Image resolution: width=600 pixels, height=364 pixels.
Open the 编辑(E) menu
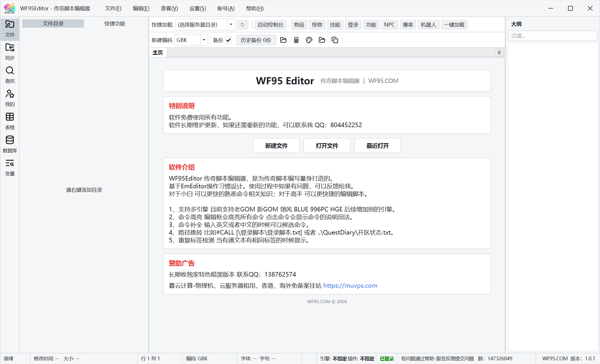pyautogui.click(x=141, y=9)
